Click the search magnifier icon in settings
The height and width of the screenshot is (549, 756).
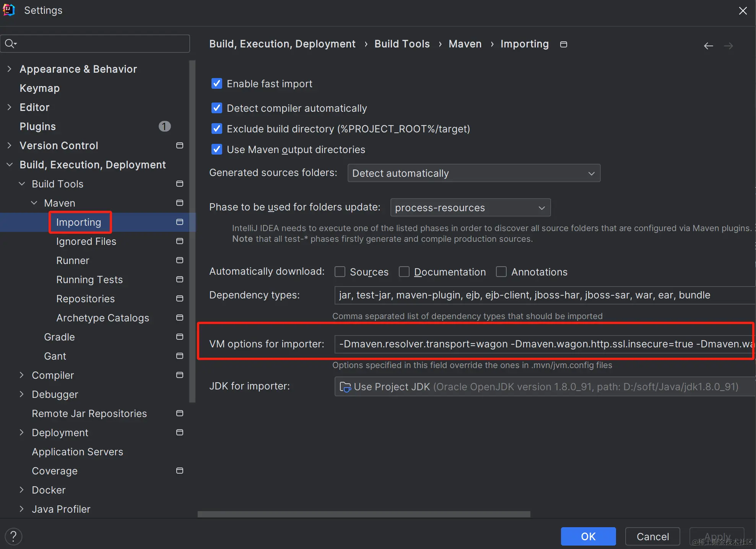(10, 44)
